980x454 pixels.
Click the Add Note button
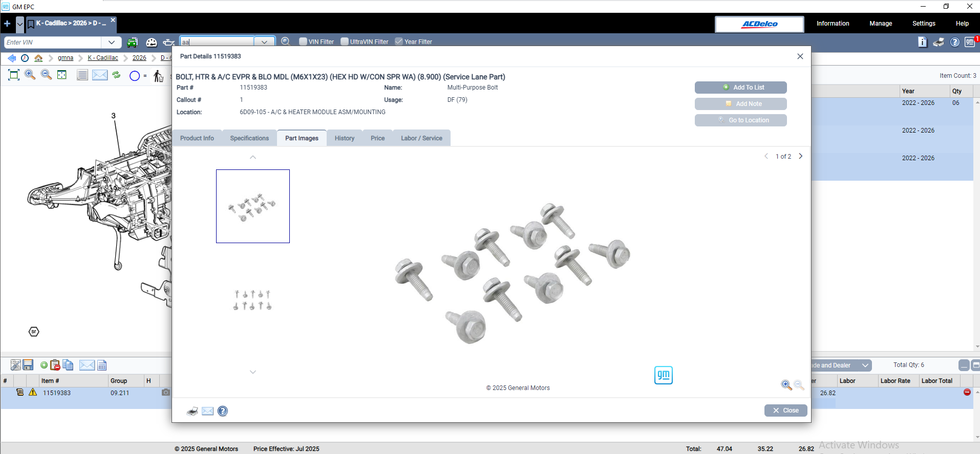pyautogui.click(x=741, y=104)
